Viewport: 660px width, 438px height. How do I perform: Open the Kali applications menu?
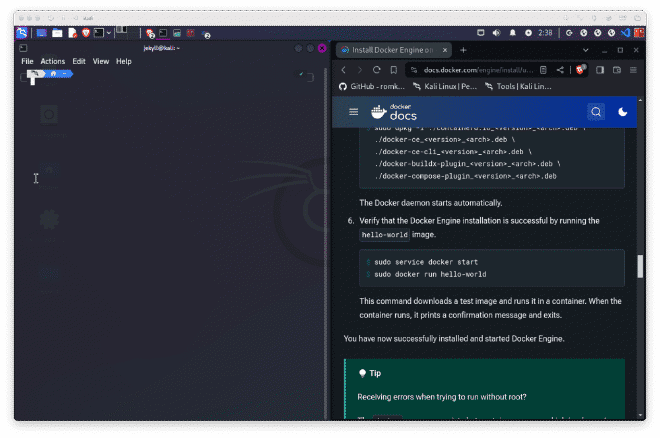[21, 33]
